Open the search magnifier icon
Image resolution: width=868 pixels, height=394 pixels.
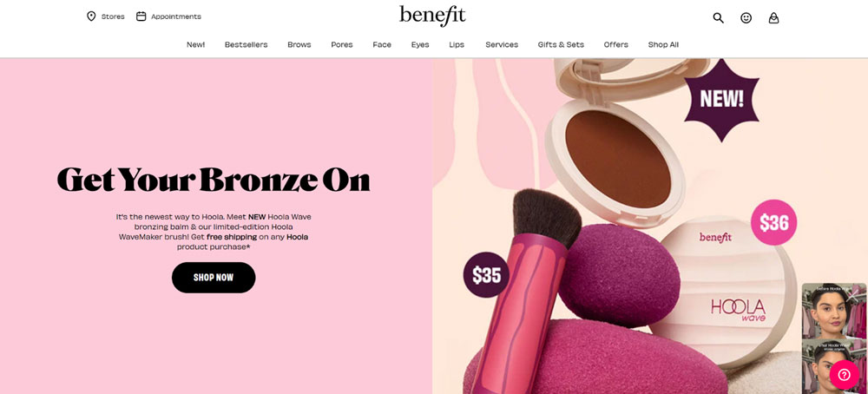pos(718,17)
